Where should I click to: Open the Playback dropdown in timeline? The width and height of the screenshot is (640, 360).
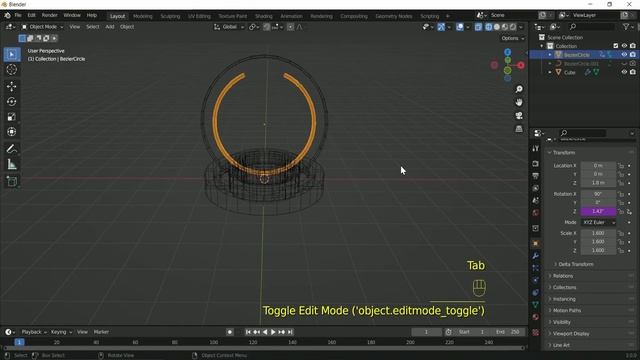tap(34, 332)
